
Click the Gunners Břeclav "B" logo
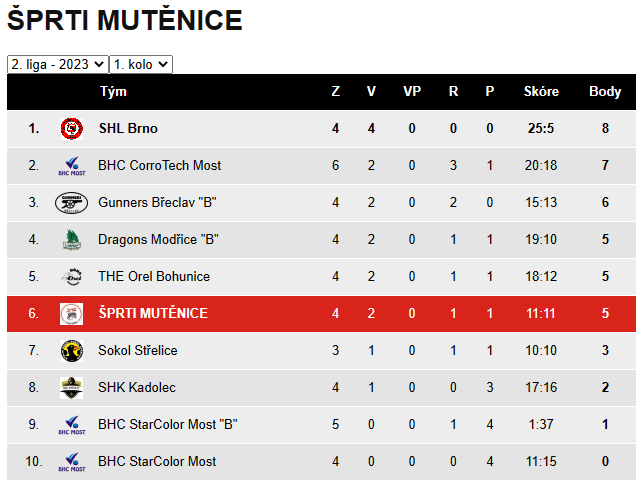click(71, 202)
